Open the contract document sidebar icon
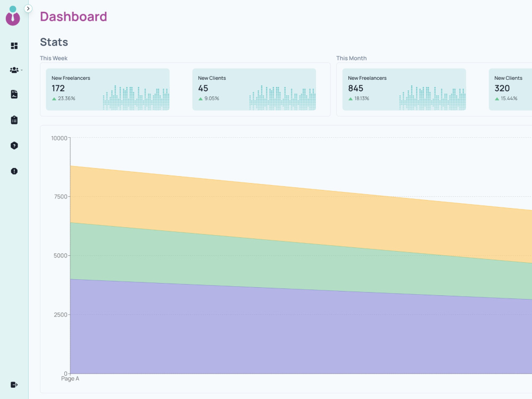The width and height of the screenshot is (532, 399). [14, 94]
